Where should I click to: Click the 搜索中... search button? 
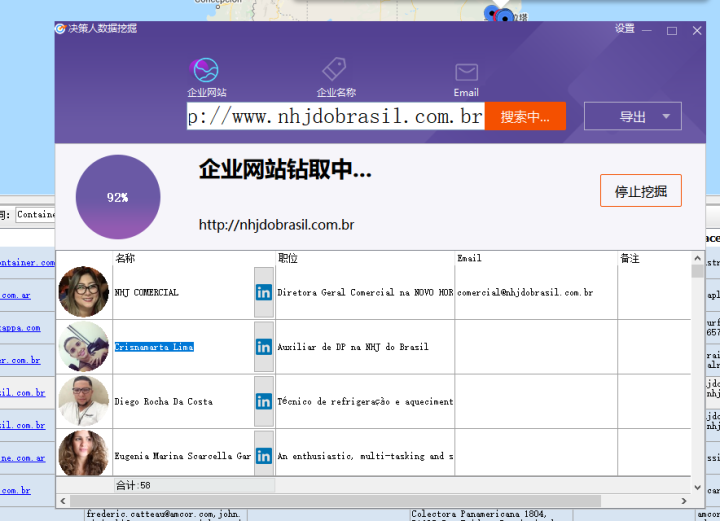[525, 116]
